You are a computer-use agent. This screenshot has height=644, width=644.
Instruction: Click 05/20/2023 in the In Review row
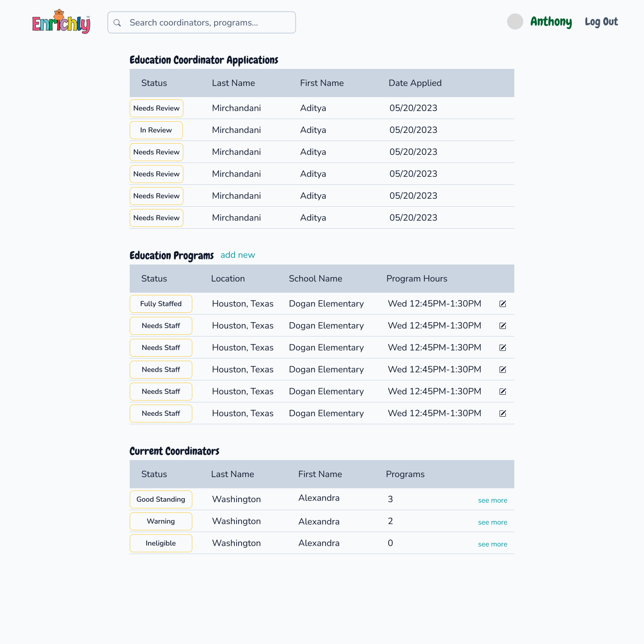click(x=413, y=130)
